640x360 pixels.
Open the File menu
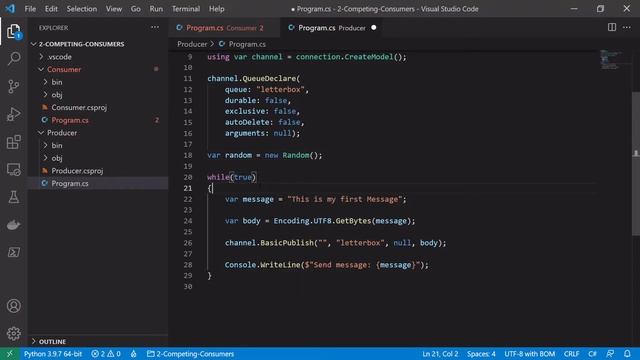(x=30, y=9)
